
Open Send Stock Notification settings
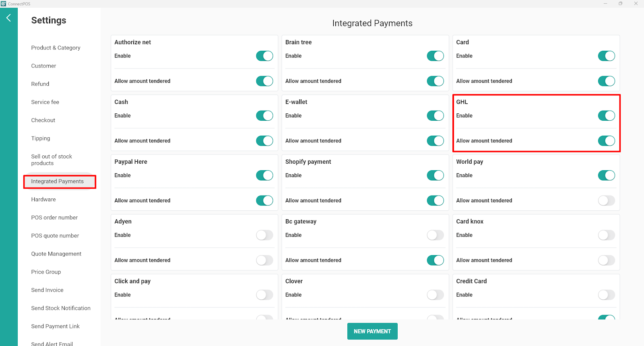click(x=61, y=308)
